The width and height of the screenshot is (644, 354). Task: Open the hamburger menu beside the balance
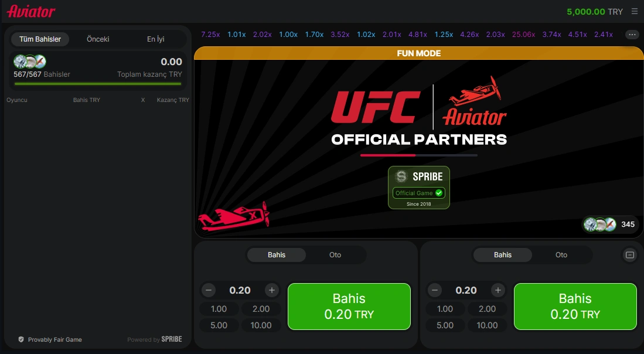(x=635, y=12)
